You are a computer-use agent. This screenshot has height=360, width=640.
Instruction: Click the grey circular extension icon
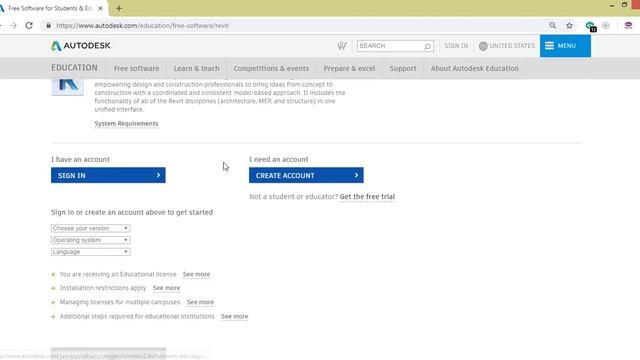pyautogui.click(x=606, y=25)
